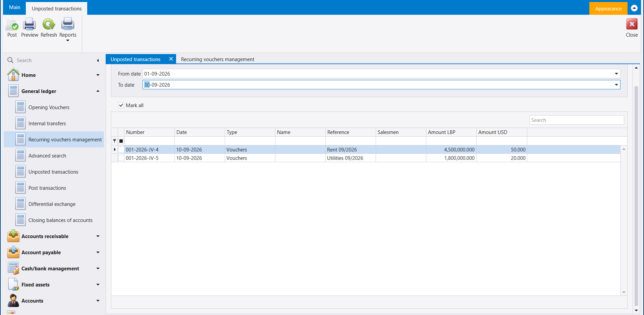Image resolution: width=644 pixels, height=315 pixels.
Task: Open the Appearance tab
Action: (608, 9)
